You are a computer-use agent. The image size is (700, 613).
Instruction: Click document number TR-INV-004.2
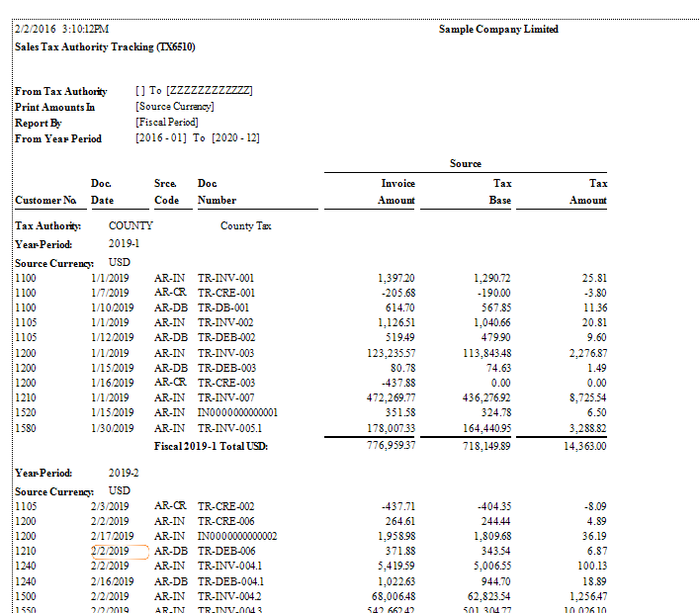point(229,596)
